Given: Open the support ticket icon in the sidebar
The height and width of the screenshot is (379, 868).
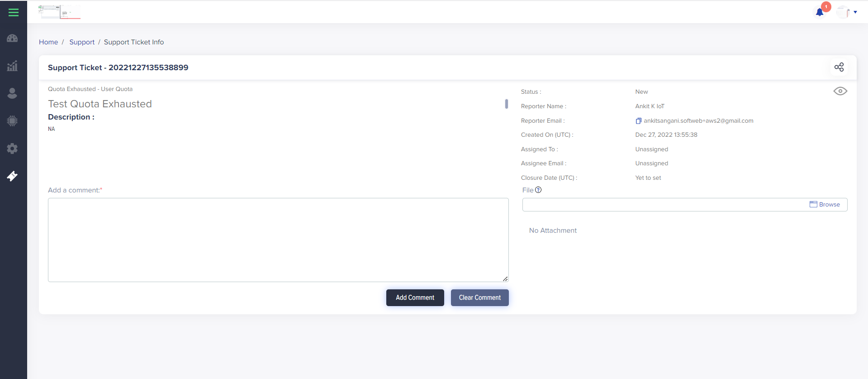Looking at the screenshot, I should tap(13, 176).
